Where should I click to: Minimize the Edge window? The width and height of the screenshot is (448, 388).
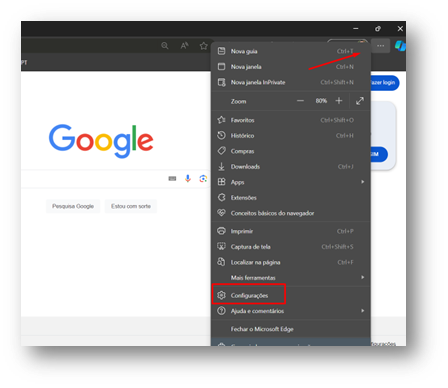356,29
